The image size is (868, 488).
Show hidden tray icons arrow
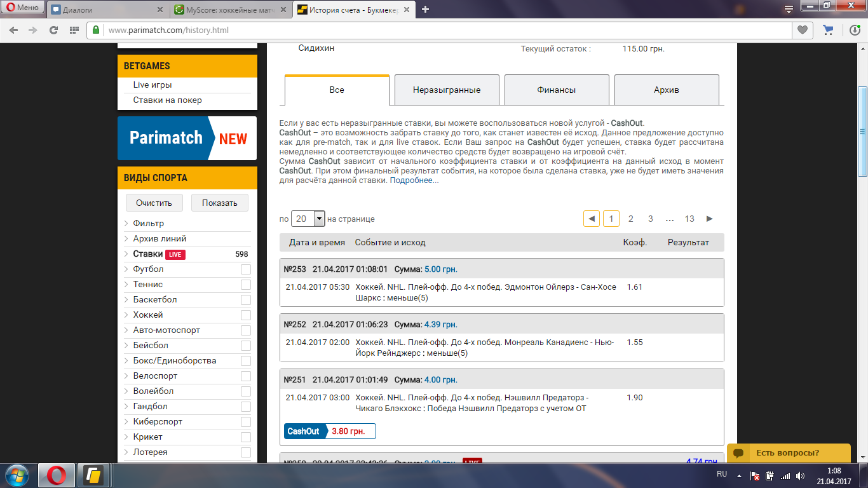coord(739,475)
